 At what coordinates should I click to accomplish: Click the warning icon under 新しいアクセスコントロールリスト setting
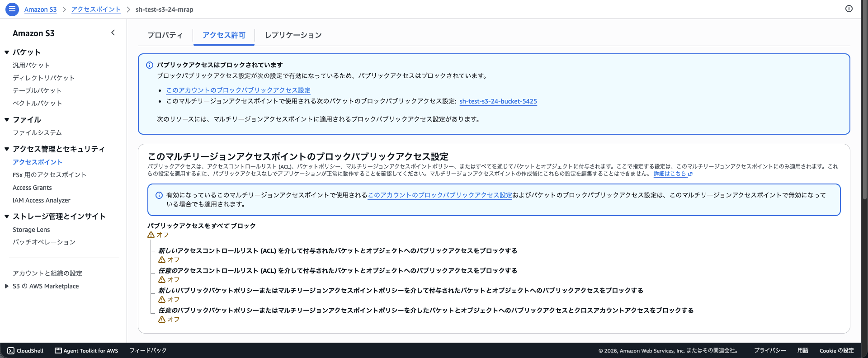point(162,260)
